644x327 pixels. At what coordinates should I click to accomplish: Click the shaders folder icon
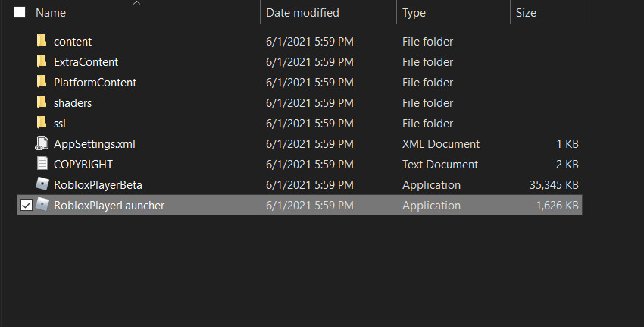[x=42, y=102]
